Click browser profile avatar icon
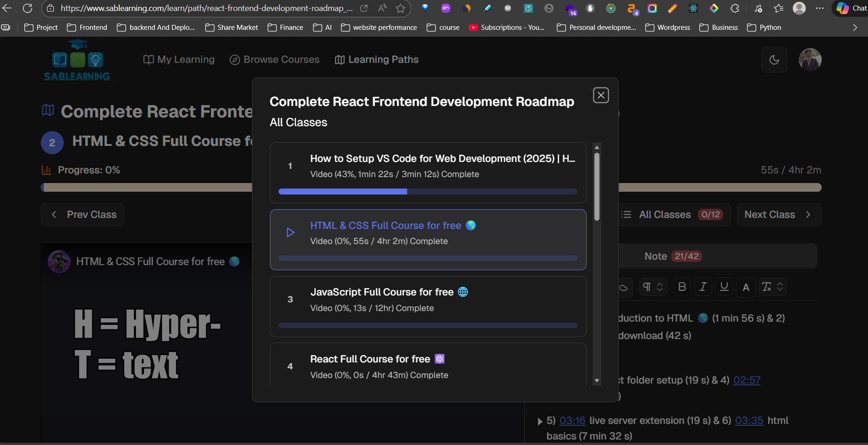868x445 pixels. tap(799, 8)
